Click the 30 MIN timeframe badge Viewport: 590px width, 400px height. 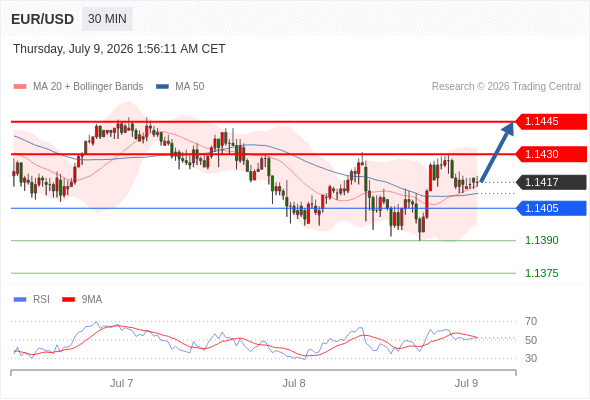coord(107,19)
